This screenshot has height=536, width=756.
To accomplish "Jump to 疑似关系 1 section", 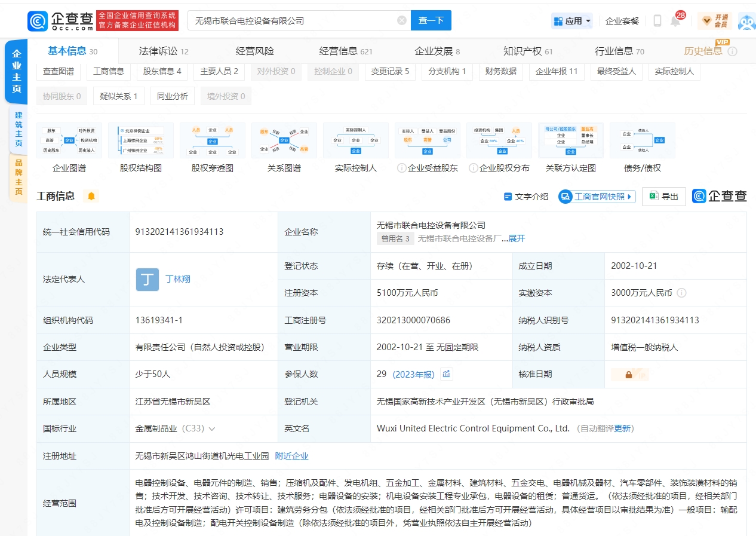I will [119, 96].
